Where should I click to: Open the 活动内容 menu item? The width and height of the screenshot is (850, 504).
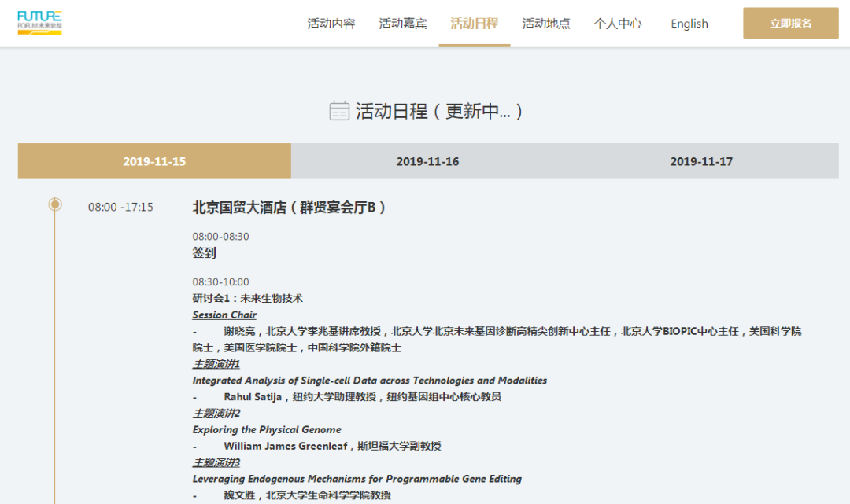coord(331,24)
